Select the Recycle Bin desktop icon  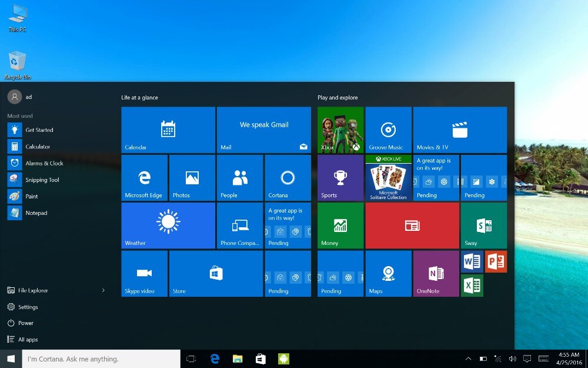point(17,65)
